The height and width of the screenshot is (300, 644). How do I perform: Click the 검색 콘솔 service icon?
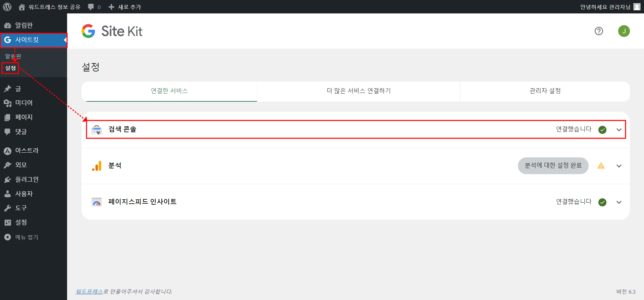(97, 130)
